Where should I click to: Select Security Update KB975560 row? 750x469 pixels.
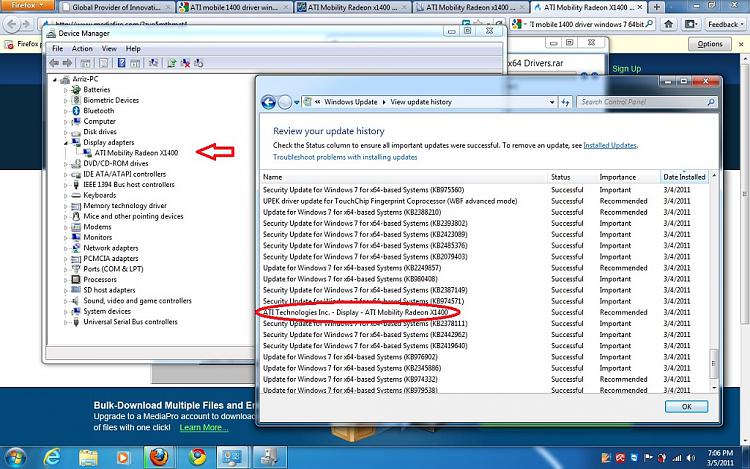(483, 190)
